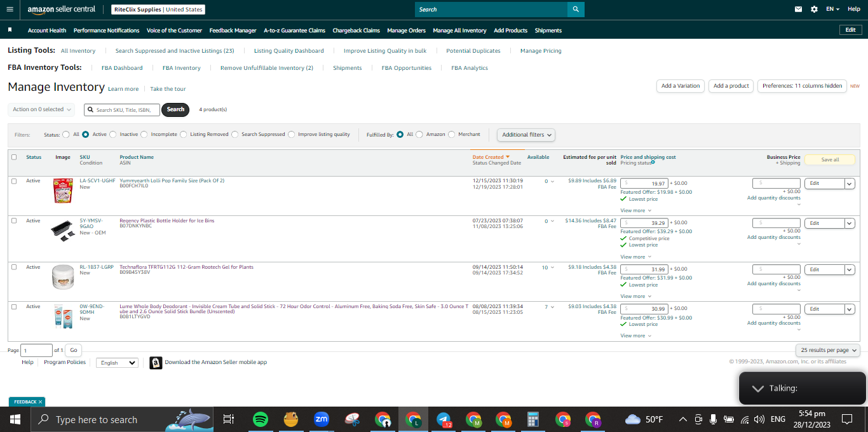This screenshot has height=432, width=868.
Task: Click the Amazon Seller Central logo
Action: click(x=62, y=10)
